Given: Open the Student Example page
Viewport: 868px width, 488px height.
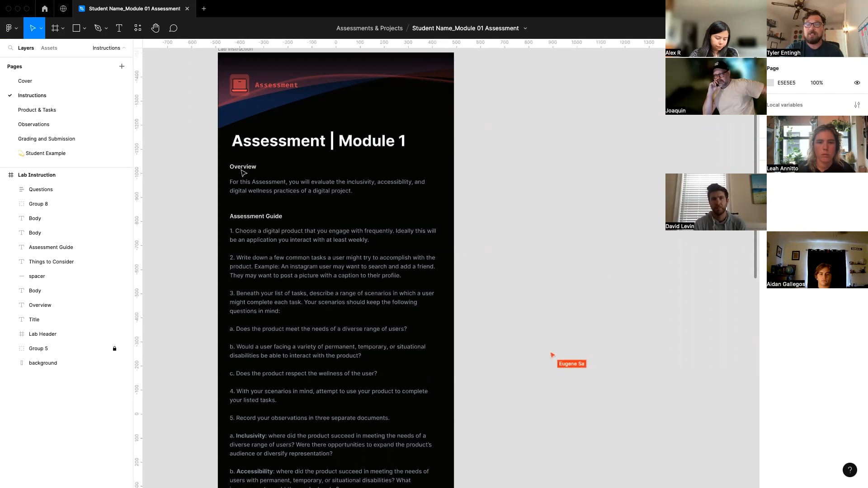Looking at the screenshot, I should [x=42, y=153].
